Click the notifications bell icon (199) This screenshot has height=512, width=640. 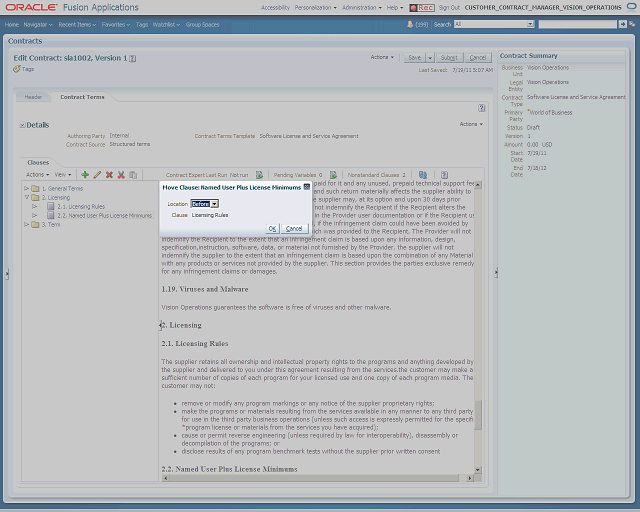coord(410,24)
